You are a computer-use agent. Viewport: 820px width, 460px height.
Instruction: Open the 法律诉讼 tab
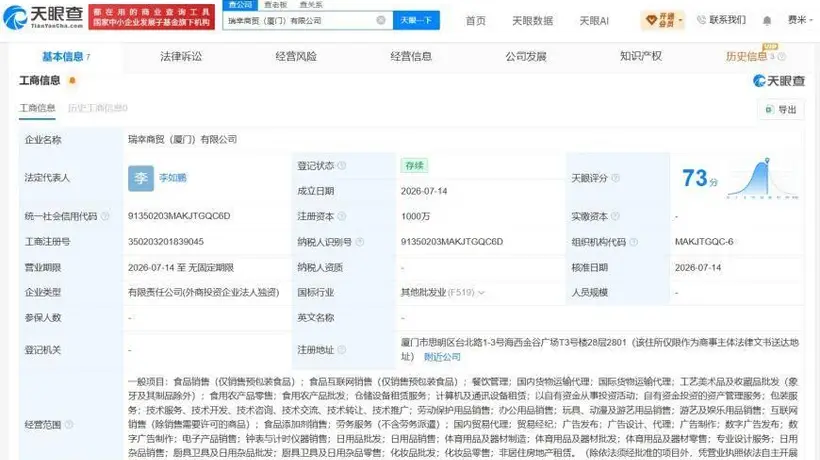point(181,56)
